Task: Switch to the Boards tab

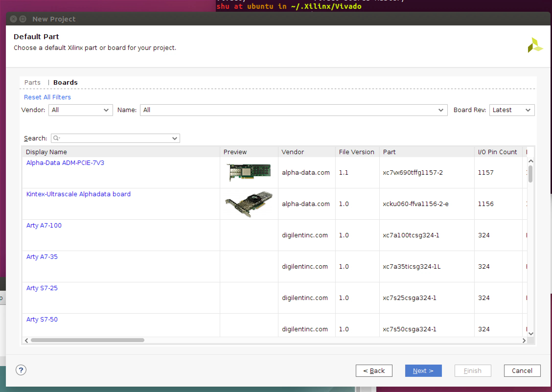Action: pyautogui.click(x=65, y=82)
